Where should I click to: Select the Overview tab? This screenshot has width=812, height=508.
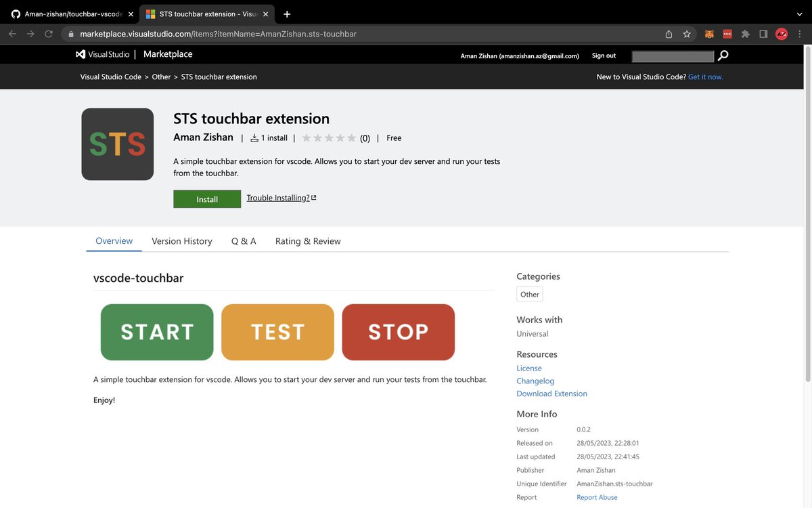(x=114, y=241)
